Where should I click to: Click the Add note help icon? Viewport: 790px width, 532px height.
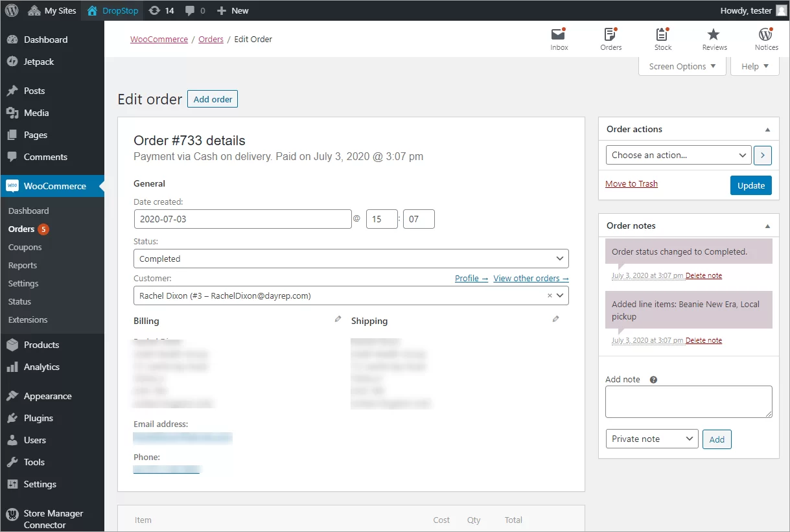(653, 380)
